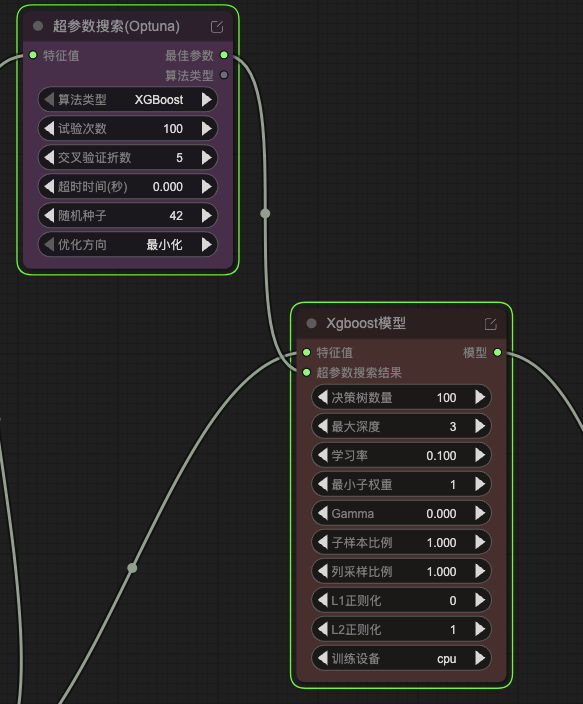Click the 超参数搜索结果 input socket
Viewport: 583px width, 704px height.
point(307,372)
